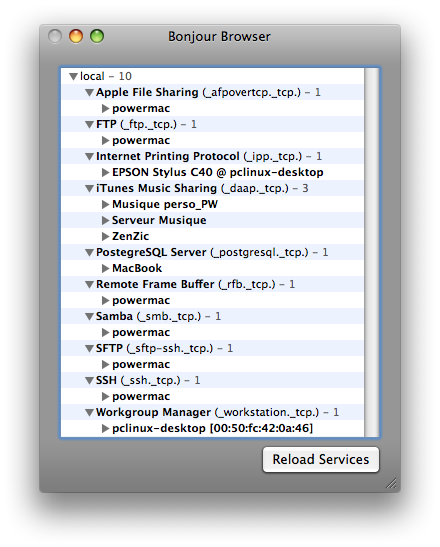Image resolution: width=440 pixels, height=547 pixels.
Task: Click the green zoom window button
Action: coord(97,36)
